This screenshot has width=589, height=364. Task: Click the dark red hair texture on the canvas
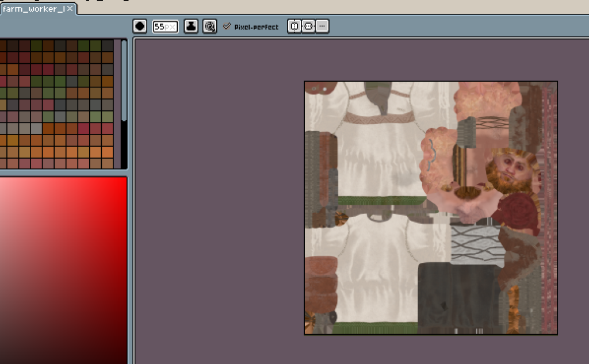(x=518, y=213)
